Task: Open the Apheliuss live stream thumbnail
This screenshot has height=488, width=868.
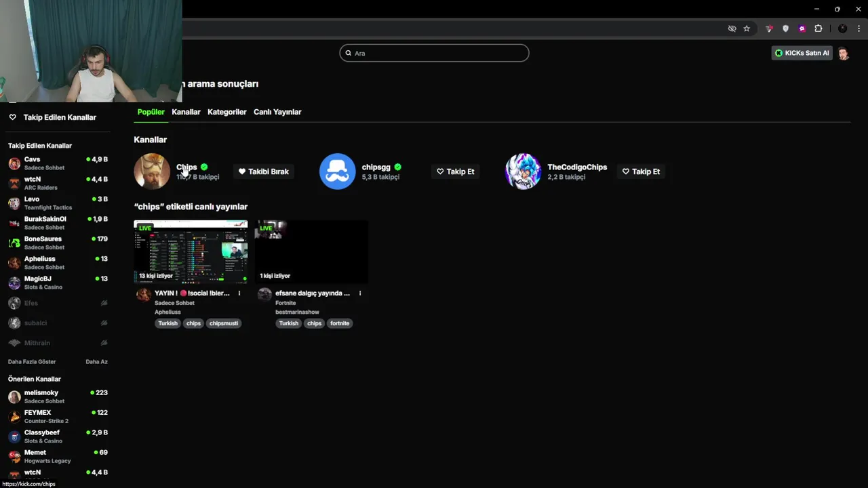Action: (x=191, y=251)
